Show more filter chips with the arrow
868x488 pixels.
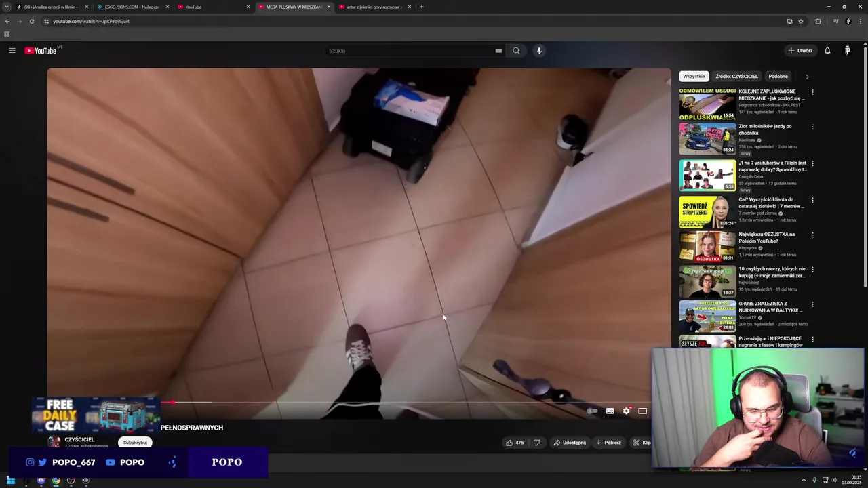[x=807, y=77]
